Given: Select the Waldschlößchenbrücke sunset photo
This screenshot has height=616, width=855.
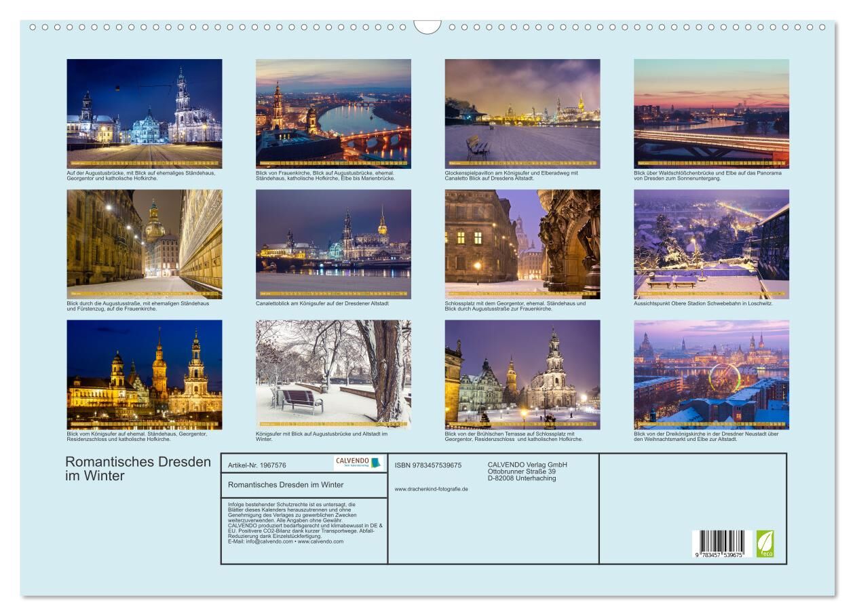Looking at the screenshot, I should [x=711, y=113].
